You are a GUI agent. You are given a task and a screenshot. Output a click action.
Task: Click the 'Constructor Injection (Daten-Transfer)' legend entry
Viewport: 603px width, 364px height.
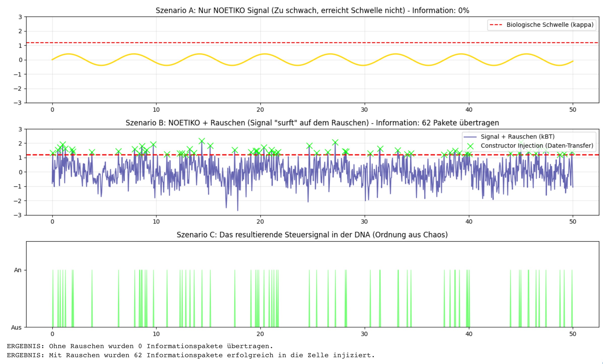(537, 146)
